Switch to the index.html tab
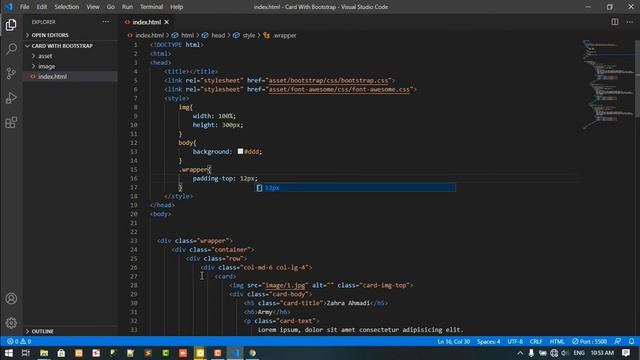The image size is (640, 360). (147, 22)
